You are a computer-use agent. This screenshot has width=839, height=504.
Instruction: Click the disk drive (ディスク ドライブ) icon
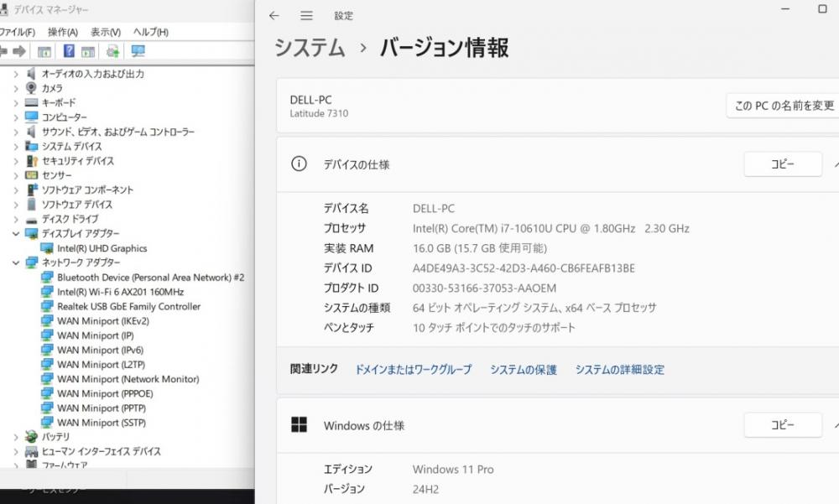click(x=32, y=220)
